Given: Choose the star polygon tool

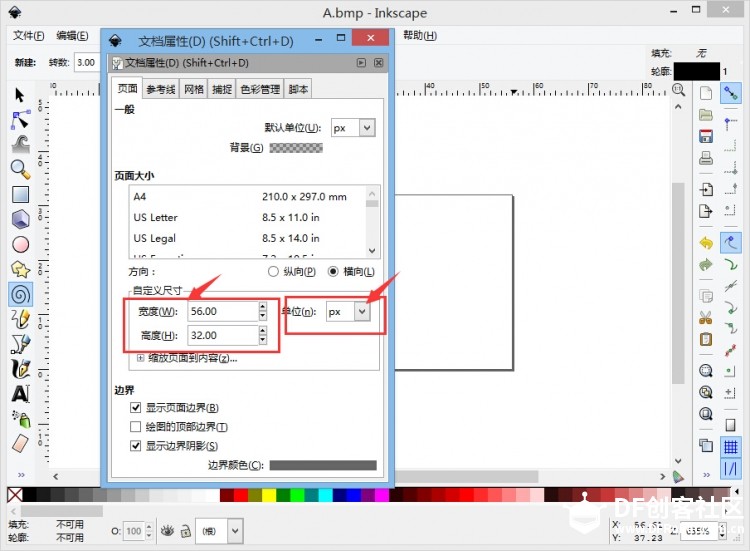Looking at the screenshot, I should coord(20,269).
